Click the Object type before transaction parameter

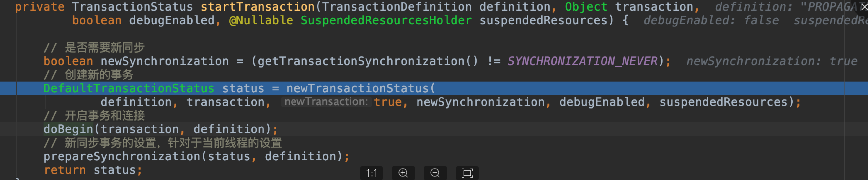point(586,7)
